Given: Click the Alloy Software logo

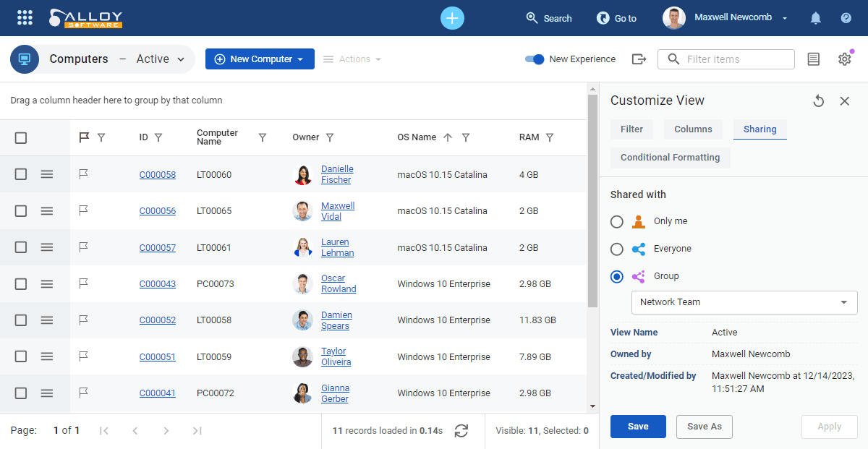Looking at the screenshot, I should click(x=86, y=19).
